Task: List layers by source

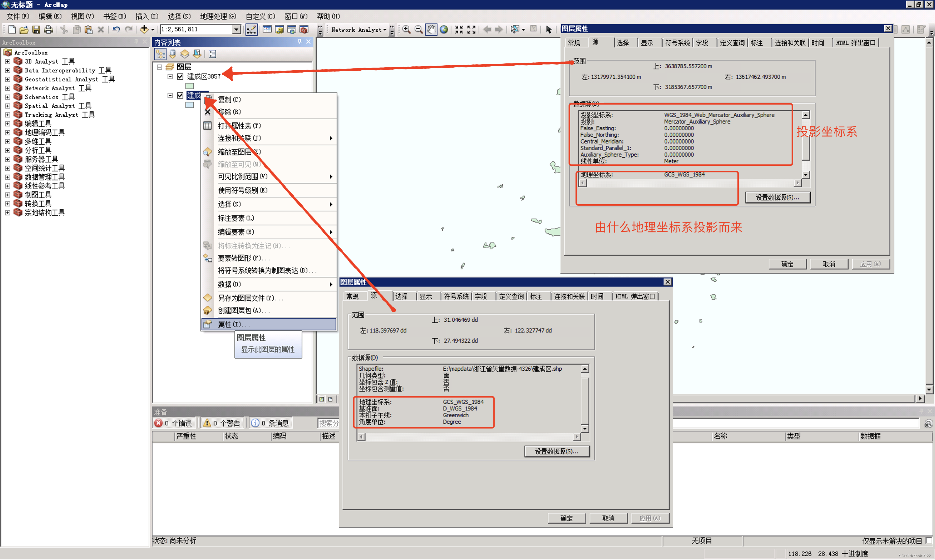Action: tap(173, 54)
